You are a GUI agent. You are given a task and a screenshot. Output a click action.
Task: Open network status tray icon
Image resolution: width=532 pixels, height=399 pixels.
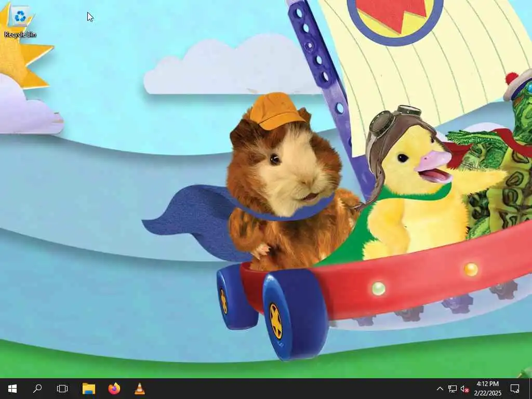tap(453, 389)
